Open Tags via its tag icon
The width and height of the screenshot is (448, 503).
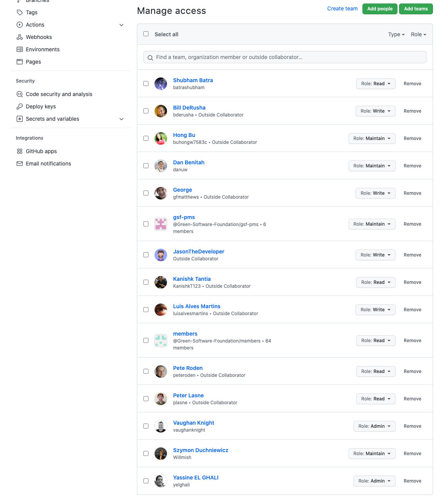20,12
